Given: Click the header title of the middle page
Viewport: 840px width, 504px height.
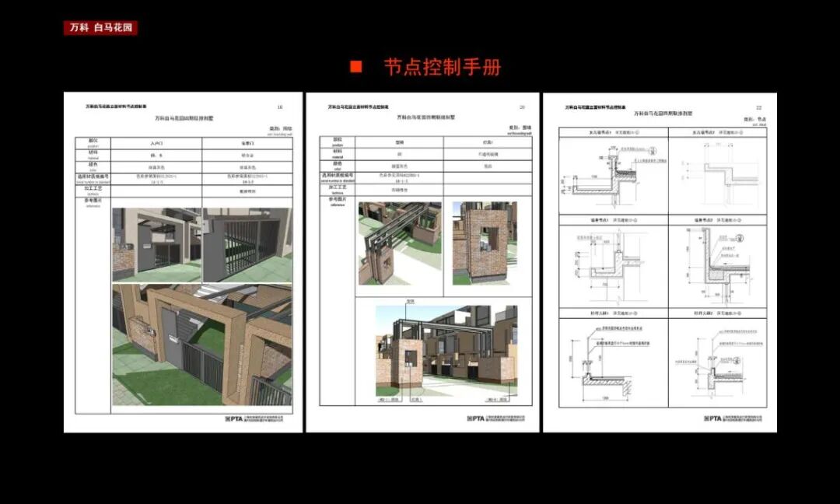Looking at the screenshot, I should pyautogui.click(x=359, y=107).
